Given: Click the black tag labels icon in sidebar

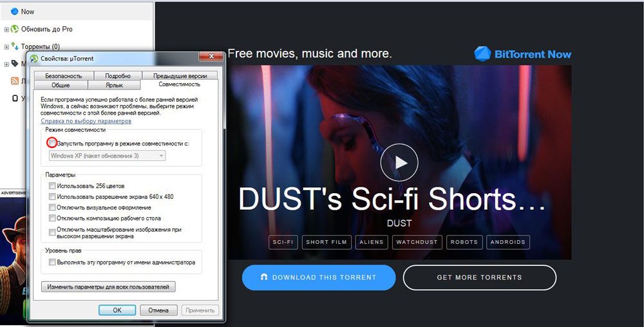Looking at the screenshot, I should coord(15,64).
